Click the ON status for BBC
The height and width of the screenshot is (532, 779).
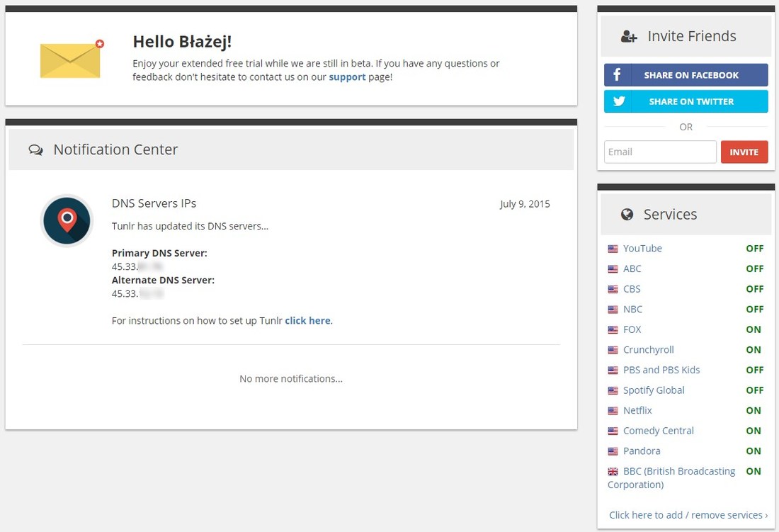[x=754, y=471]
